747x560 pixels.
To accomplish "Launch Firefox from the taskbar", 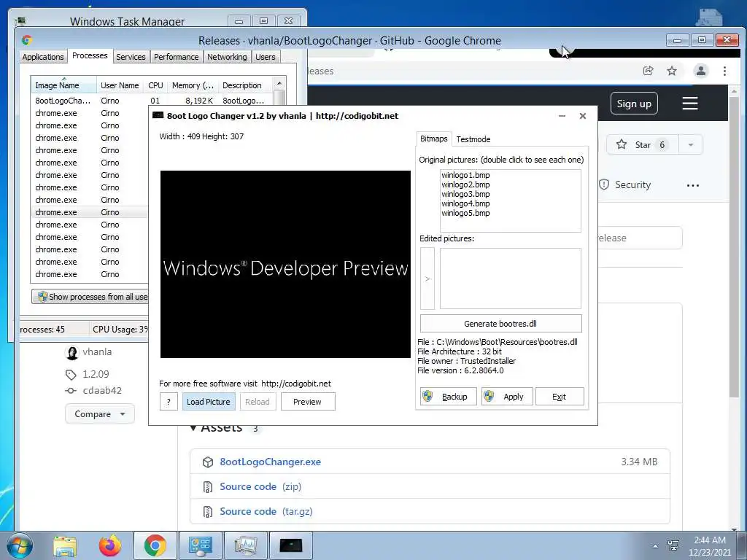I will [109, 545].
